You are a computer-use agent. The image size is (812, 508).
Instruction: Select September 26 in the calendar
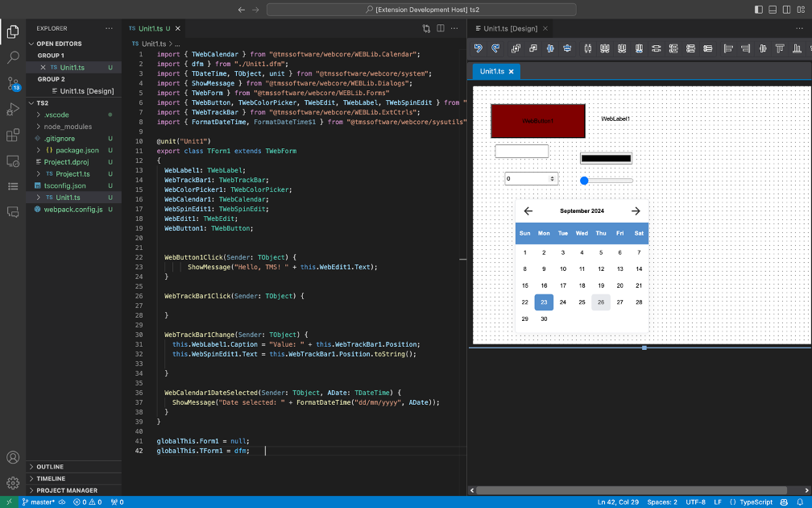click(601, 302)
